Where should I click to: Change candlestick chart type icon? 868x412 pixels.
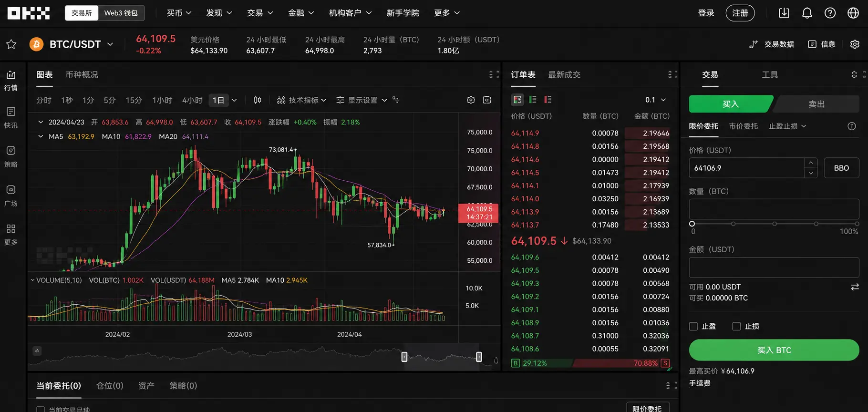(x=258, y=100)
